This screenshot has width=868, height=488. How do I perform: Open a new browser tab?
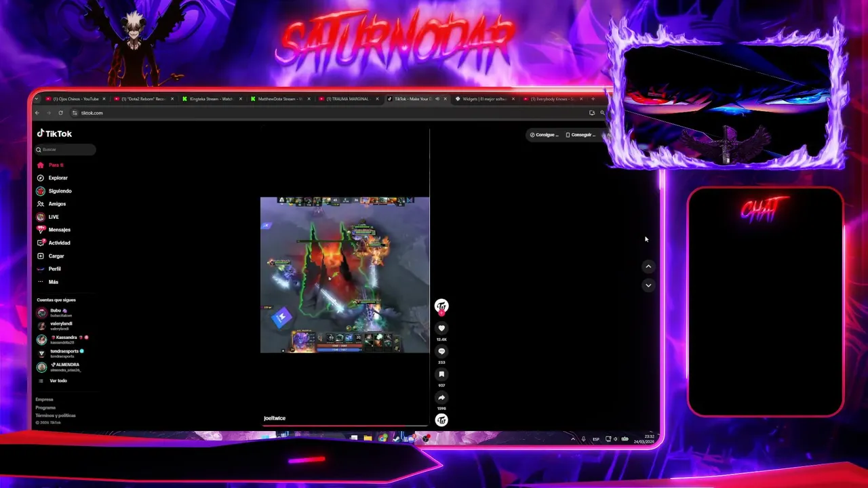593,99
